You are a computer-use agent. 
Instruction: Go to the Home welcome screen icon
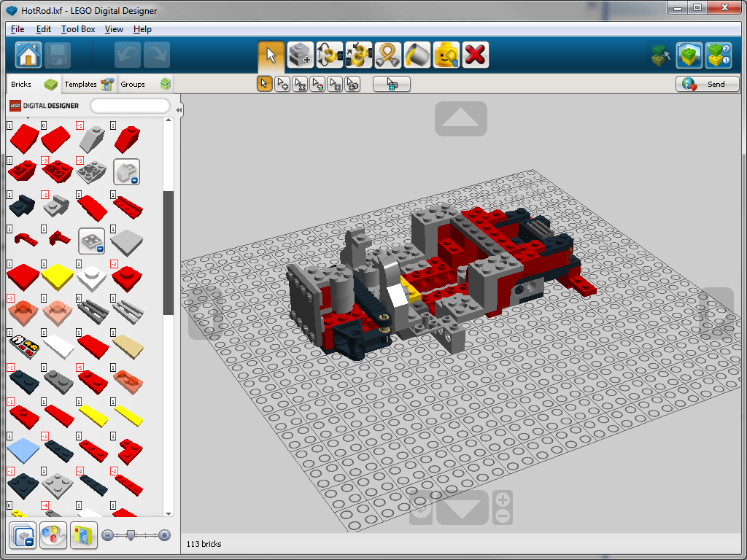pos(28,55)
